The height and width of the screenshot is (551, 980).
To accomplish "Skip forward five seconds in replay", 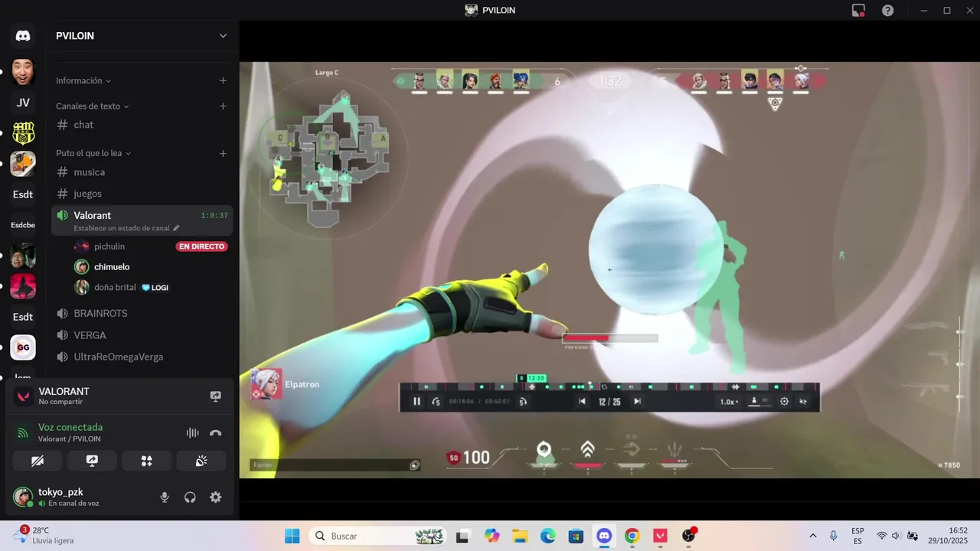I will [x=523, y=401].
